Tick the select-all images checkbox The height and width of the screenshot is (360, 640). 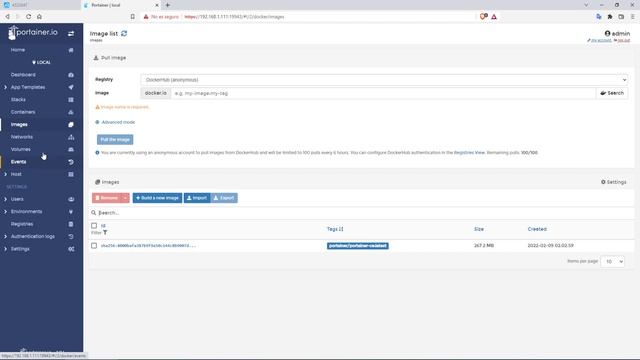(94, 226)
